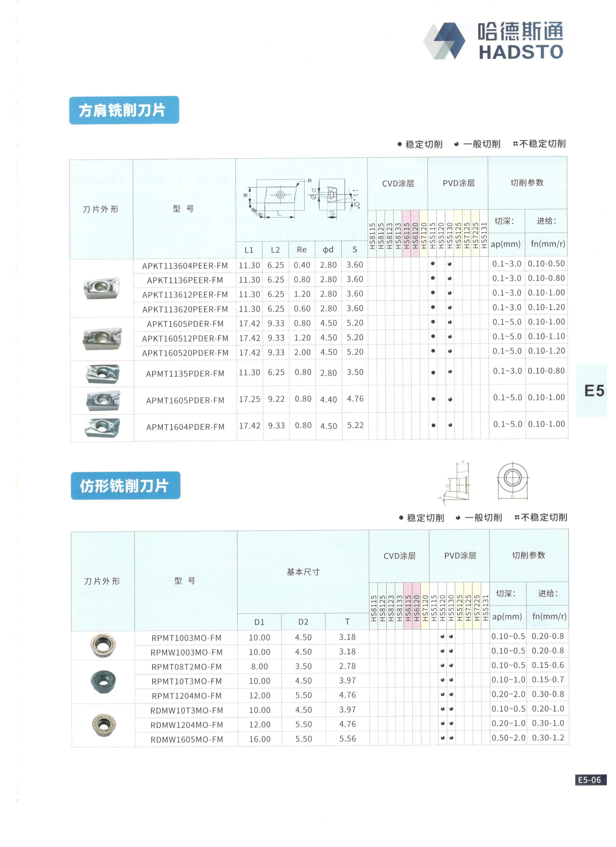Click the 仿形铣削刀片 section heading

(x=126, y=485)
